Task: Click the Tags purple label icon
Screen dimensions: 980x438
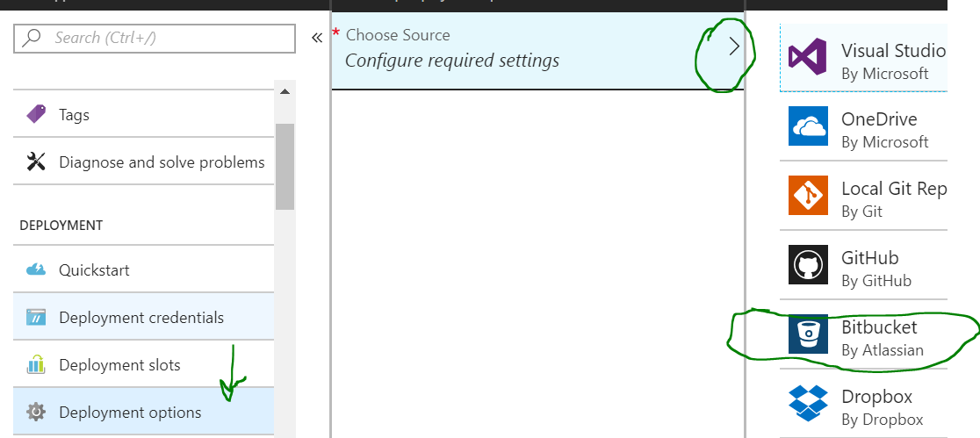Action: click(36, 114)
